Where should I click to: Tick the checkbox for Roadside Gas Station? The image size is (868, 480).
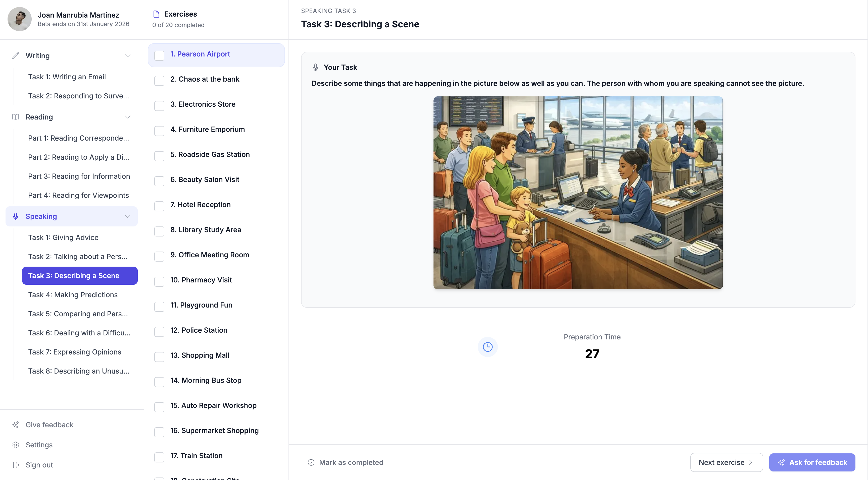[159, 156]
